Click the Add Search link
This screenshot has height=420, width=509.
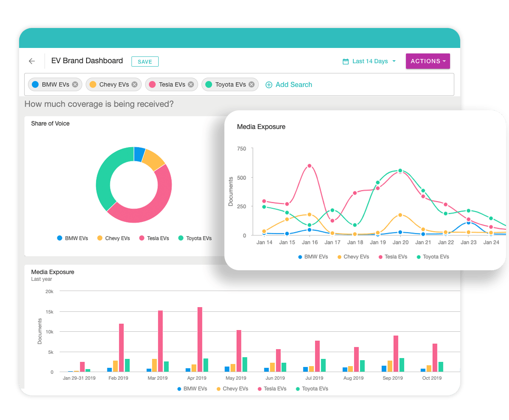pyautogui.click(x=294, y=85)
